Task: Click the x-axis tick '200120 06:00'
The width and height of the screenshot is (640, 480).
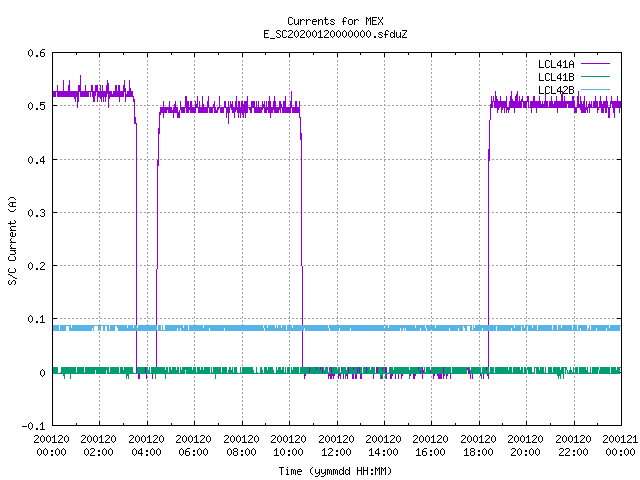Action: 193,446
